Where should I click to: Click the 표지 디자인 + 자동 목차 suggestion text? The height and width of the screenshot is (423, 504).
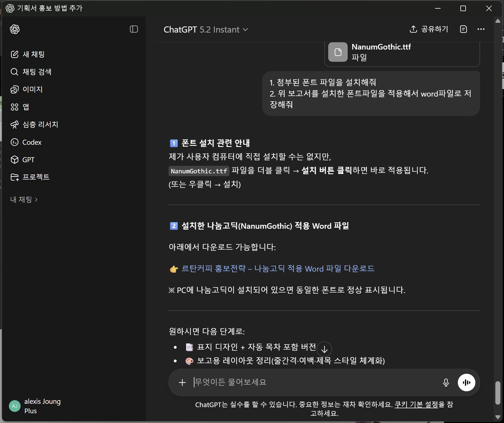256,347
